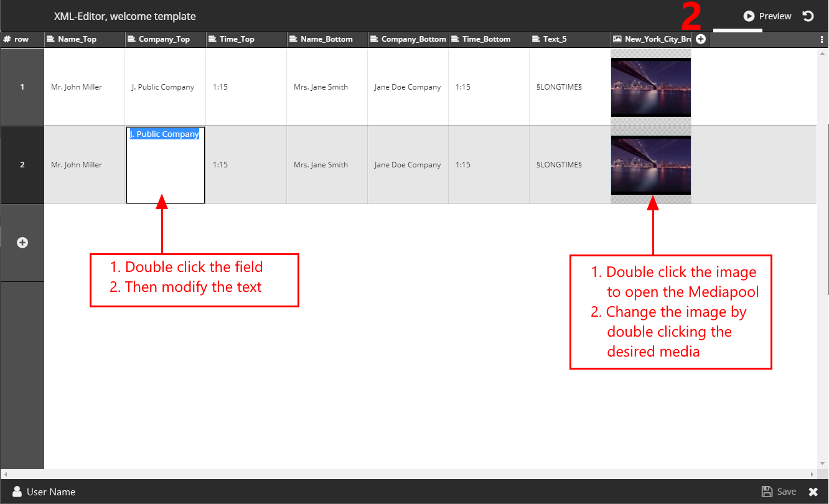The image size is (829, 504).
Task: Select row number 1 header
Action: 22,87
